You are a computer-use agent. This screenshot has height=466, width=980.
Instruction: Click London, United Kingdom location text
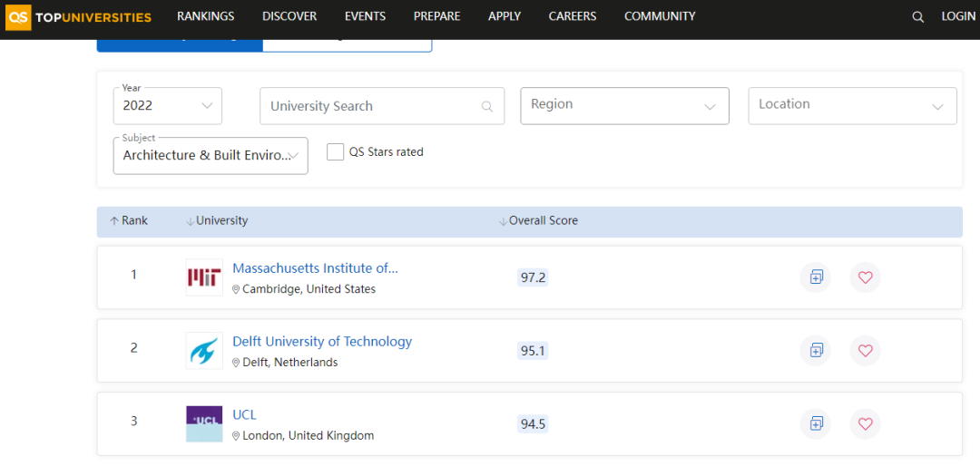point(309,435)
